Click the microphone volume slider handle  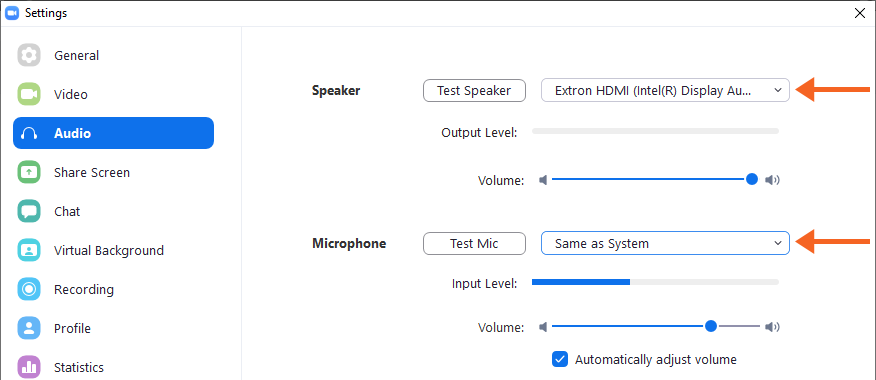711,326
